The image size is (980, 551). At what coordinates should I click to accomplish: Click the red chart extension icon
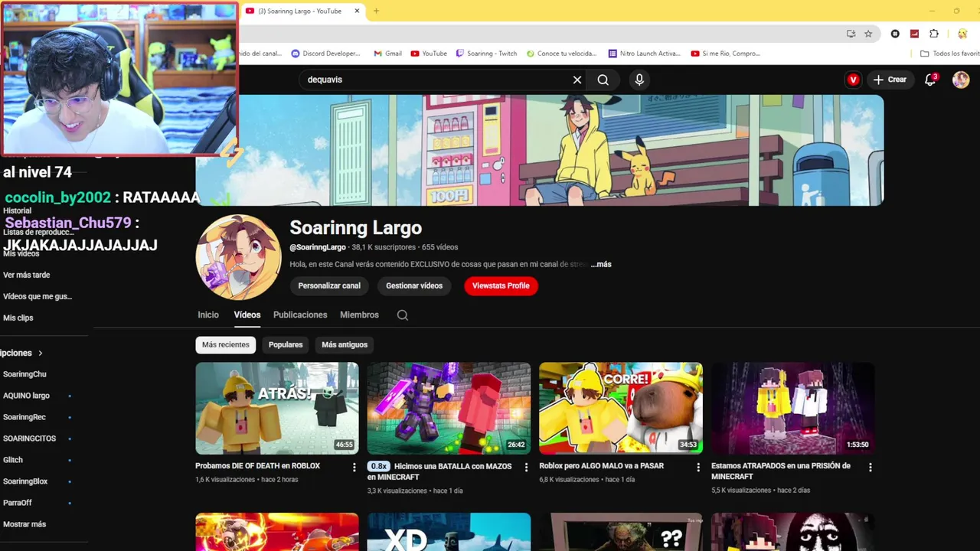pos(914,34)
